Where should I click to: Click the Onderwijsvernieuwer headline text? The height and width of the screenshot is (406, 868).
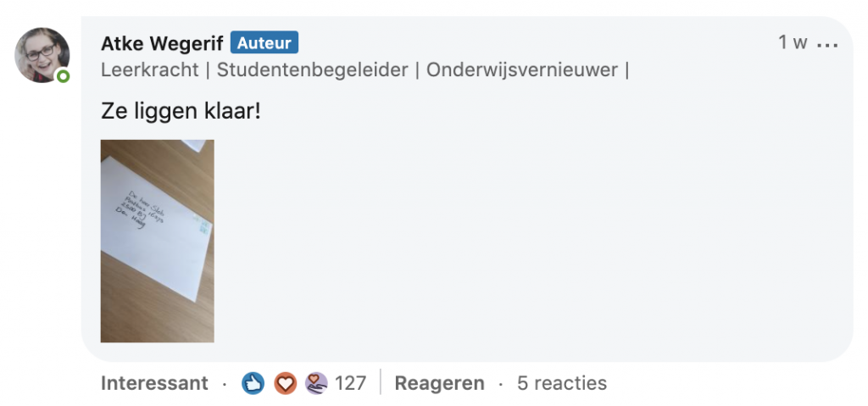521,70
